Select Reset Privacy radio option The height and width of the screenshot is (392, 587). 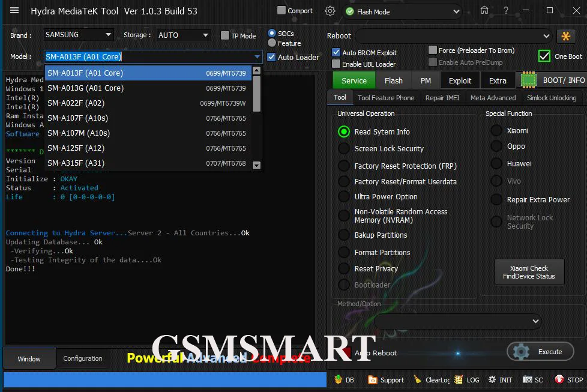tap(344, 268)
